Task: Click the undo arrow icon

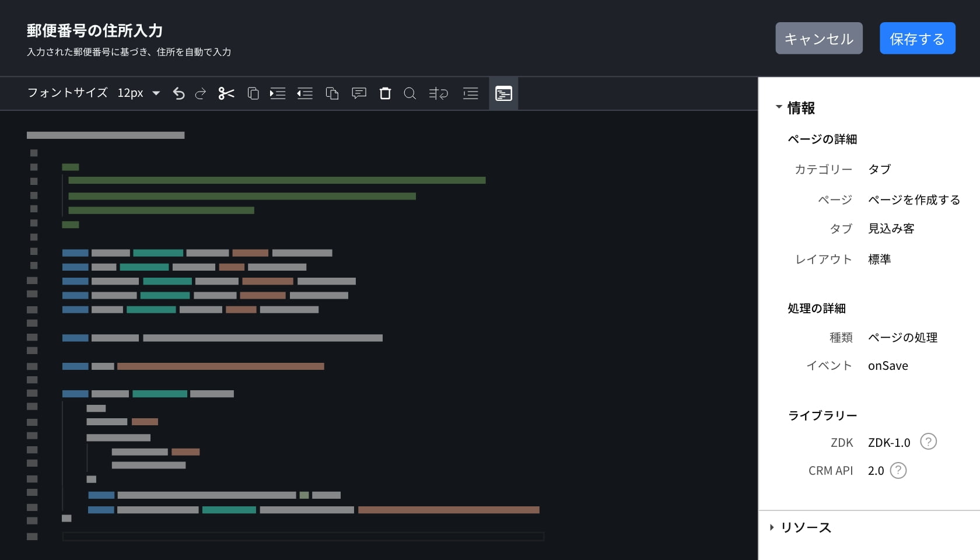Action: tap(178, 93)
